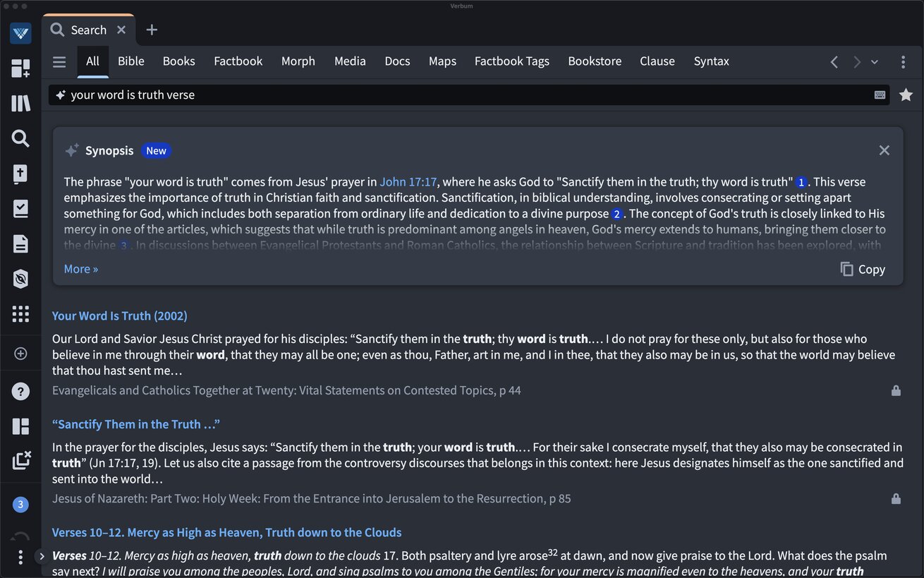This screenshot has width=924, height=578.
Task: Open the Library books icon
Action: (20, 104)
